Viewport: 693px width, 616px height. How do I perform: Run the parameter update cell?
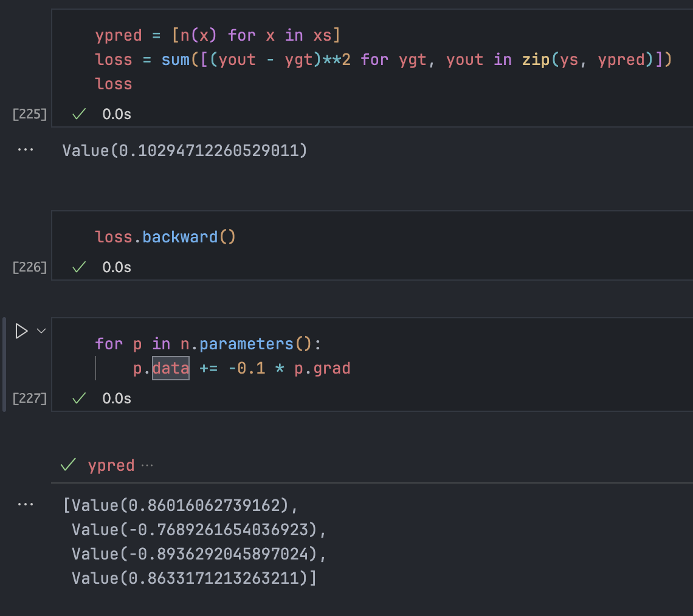click(x=21, y=331)
